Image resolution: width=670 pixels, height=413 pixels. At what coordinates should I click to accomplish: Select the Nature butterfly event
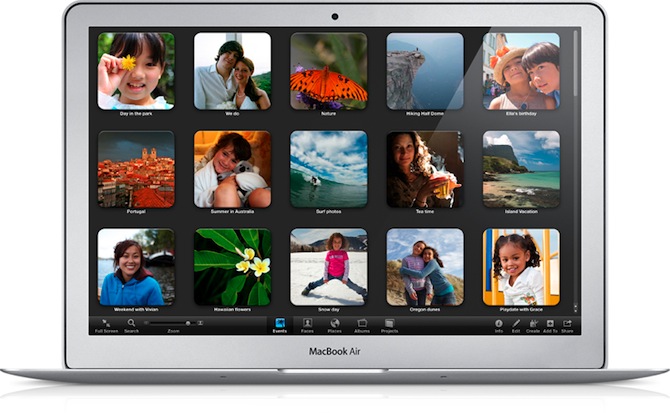(329, 71)
